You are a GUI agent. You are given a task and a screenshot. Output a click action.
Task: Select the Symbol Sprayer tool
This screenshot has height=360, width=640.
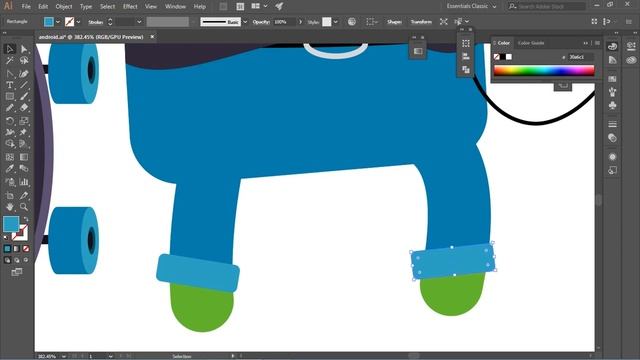10,182
